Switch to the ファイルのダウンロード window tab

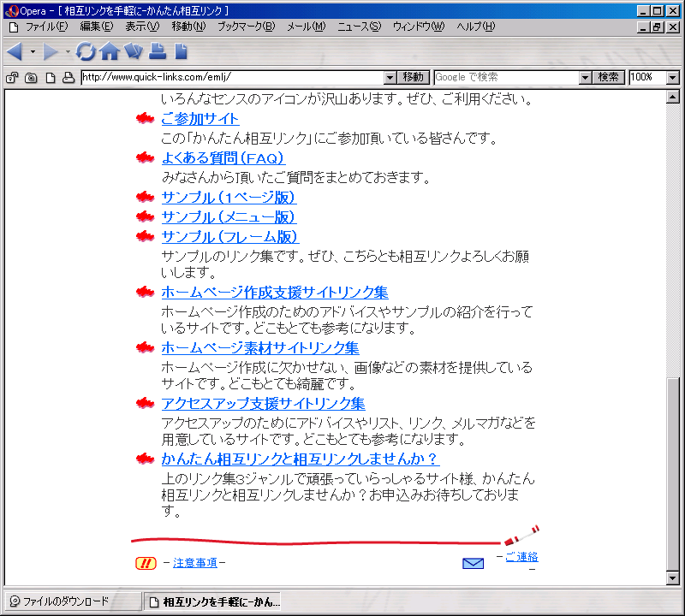point(74,601)
